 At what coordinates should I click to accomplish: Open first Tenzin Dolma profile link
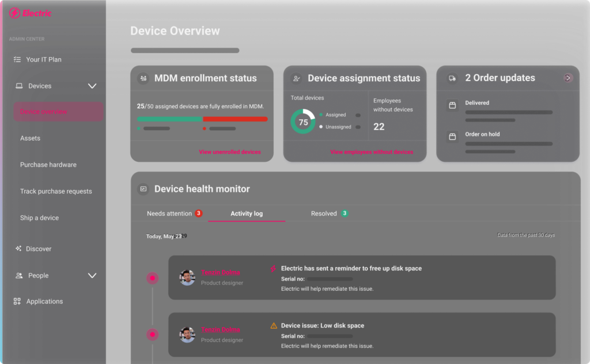[220, 272]
